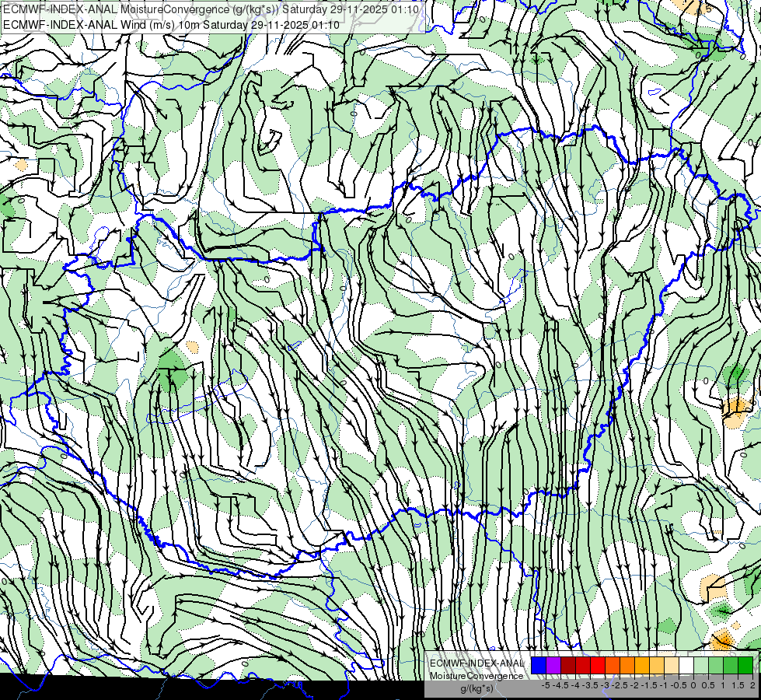Click the blue swatch in the legend
The image size is (761, 700).
pyautogui.click(x=539, y=666)
